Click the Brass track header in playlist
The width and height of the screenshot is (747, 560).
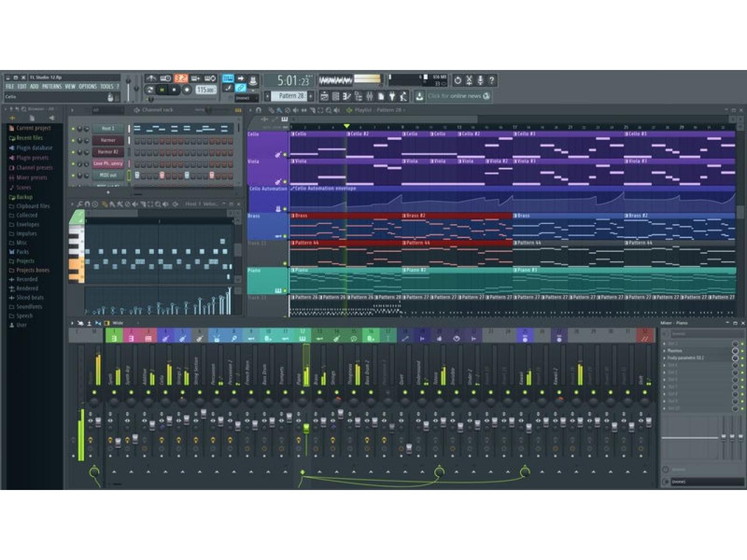pyautogui.click(x=268, y=226)
